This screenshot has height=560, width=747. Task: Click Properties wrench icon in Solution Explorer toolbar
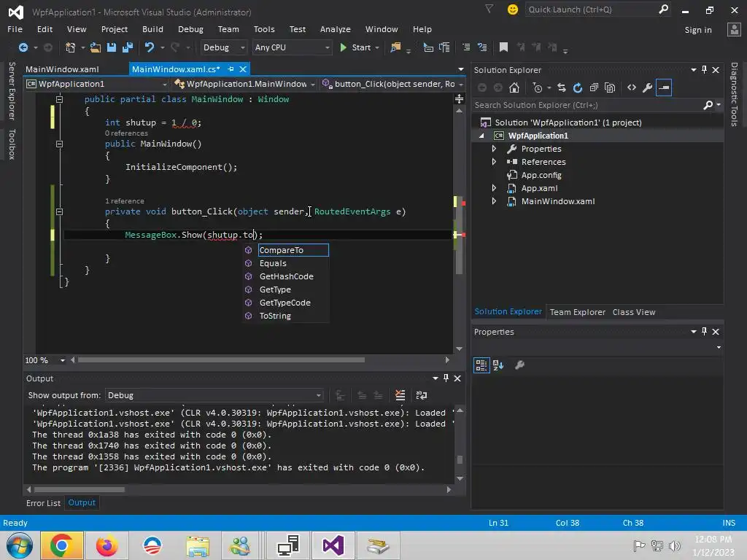pyautogui.click(x=647, y=87)
